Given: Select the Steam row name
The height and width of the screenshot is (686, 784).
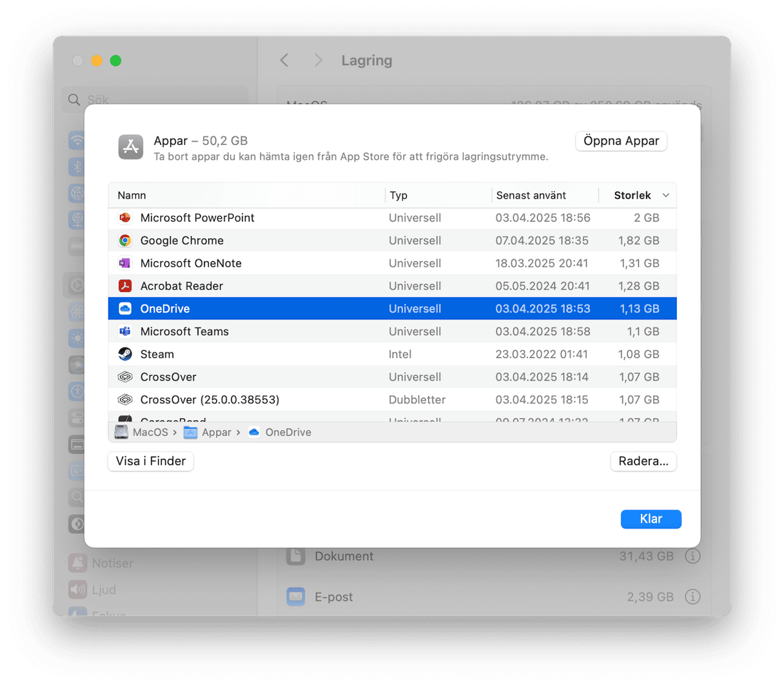Looking at the screenshot, I should [x=157, y=354].
